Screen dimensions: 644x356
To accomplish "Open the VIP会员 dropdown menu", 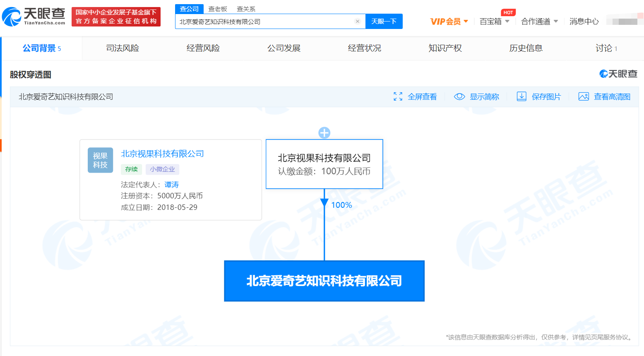I will click(449, 22).
